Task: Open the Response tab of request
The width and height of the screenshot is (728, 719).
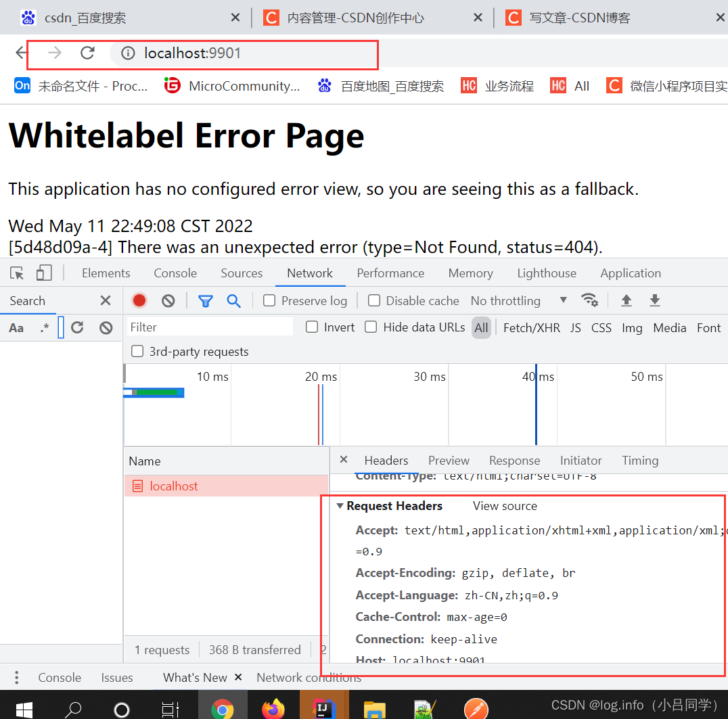Action: [514, 461]
